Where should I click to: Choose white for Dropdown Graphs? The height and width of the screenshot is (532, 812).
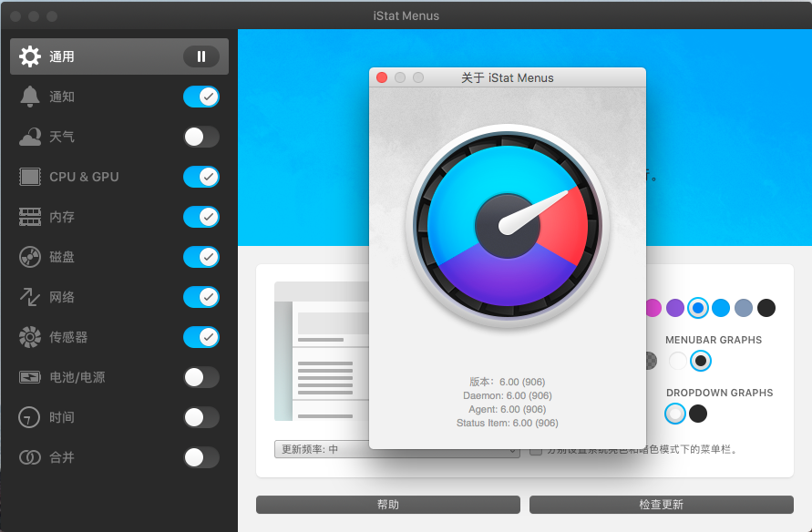point(675,414)
